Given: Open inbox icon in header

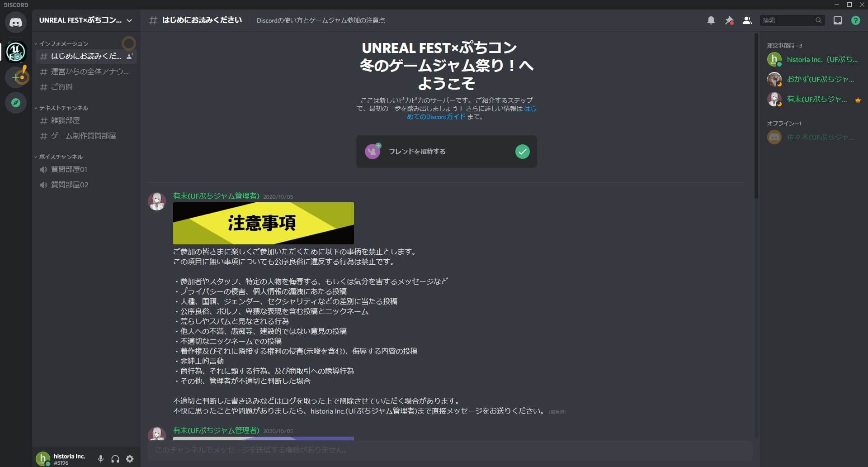Looking at the screenshot, I should 838,20.
